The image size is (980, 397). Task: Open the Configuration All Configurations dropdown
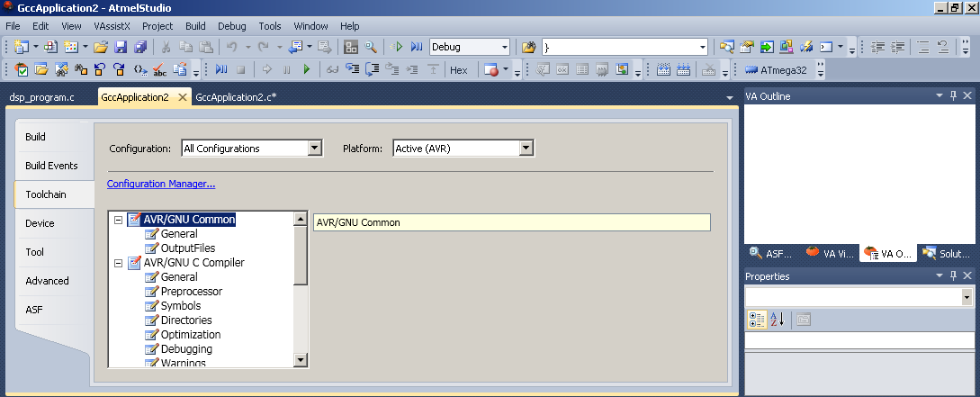click(315, 149)
